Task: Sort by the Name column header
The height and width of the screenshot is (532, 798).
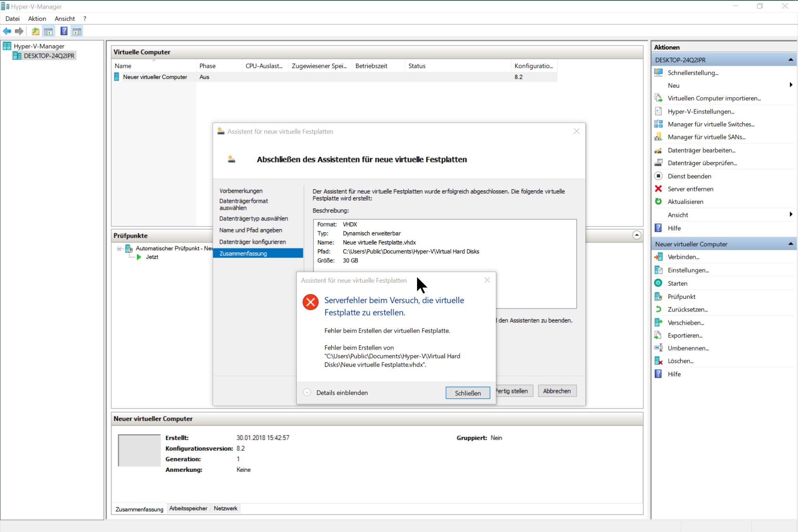Action: tap(154, 66)
